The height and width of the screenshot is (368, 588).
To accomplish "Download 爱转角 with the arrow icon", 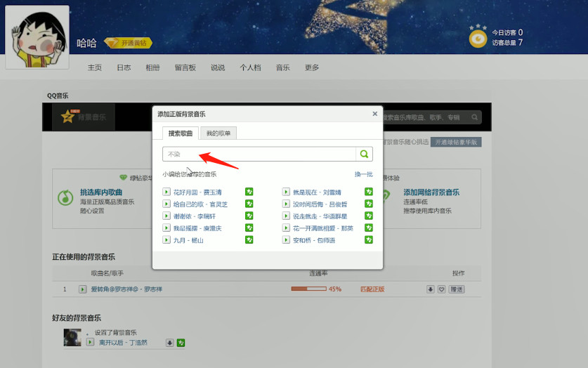I will click(431, 289).
